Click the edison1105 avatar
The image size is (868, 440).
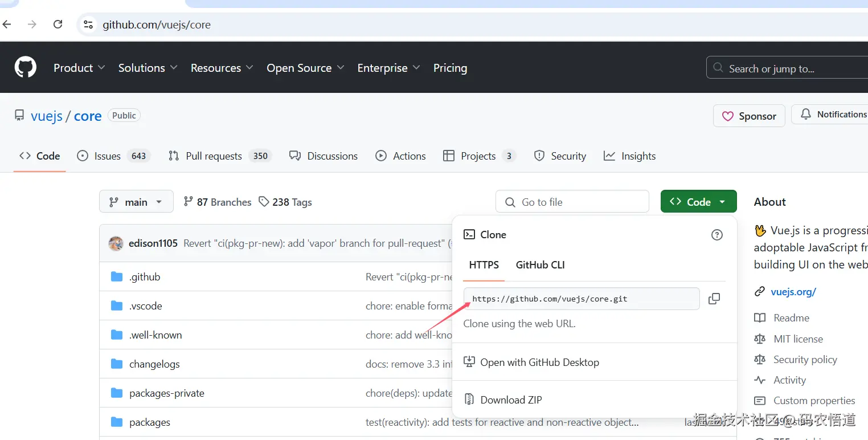tap(116, 243)
